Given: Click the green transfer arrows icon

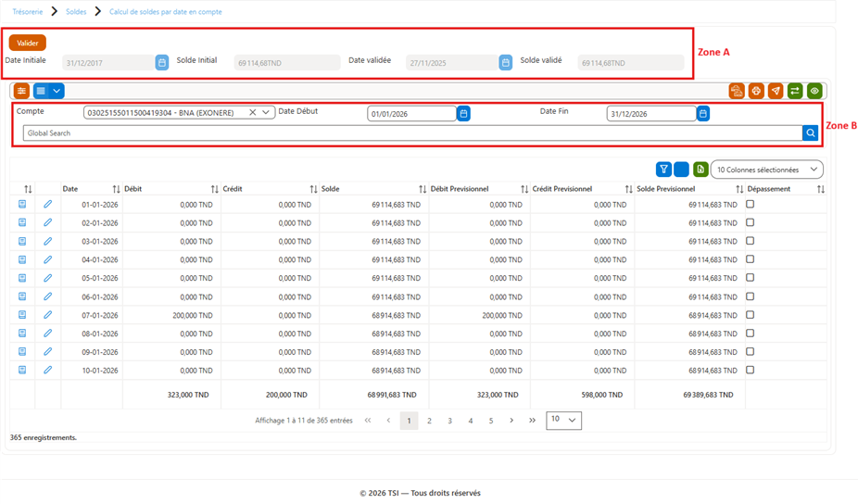Looking at the screenshot, I should 795,91.
